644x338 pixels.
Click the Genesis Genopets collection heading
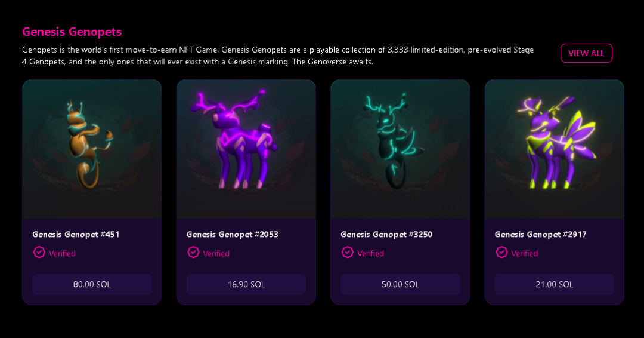[72, 32]
